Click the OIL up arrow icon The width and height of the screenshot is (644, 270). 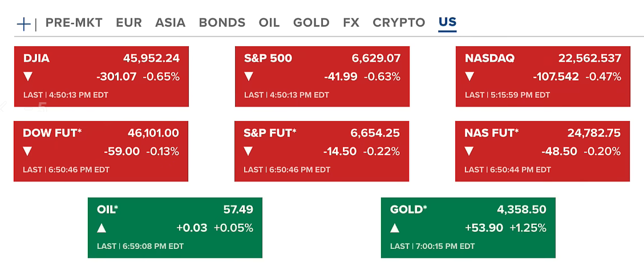pos(102,228)
